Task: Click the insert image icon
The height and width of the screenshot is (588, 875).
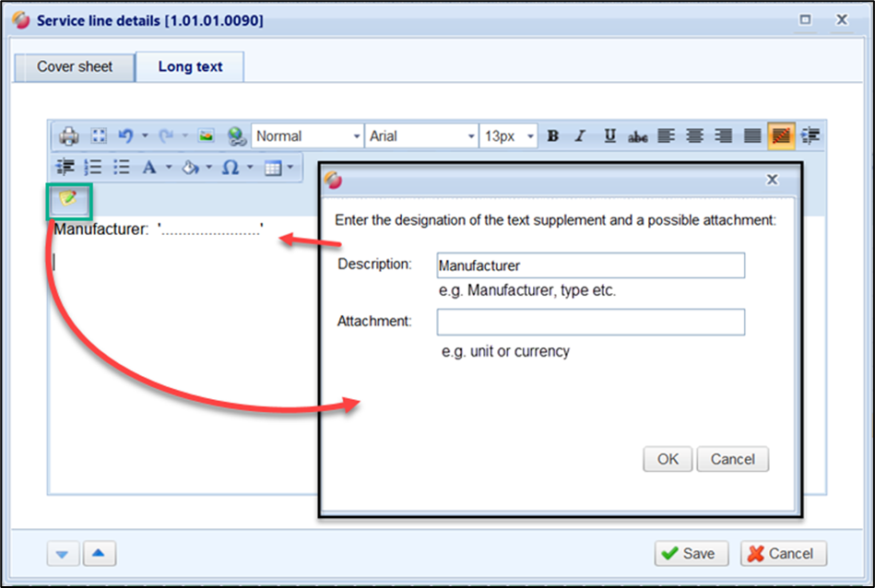Action: pos(207,136)
